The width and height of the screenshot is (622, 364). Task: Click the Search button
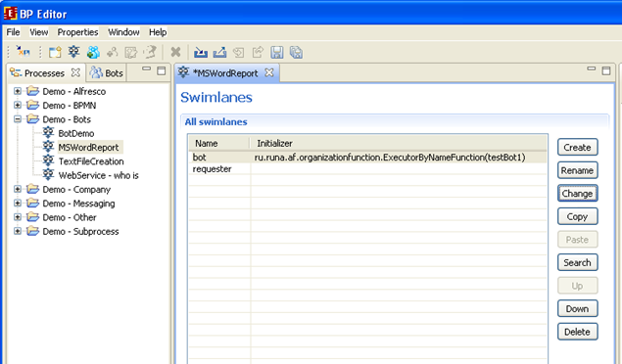tap(577, 262)
